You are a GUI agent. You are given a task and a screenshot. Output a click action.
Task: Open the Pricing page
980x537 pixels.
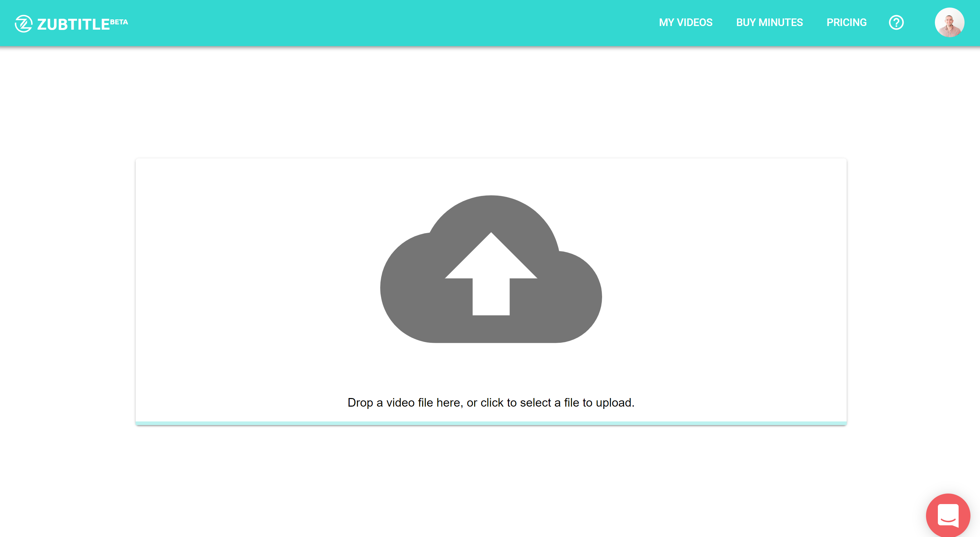coord(846,22)
